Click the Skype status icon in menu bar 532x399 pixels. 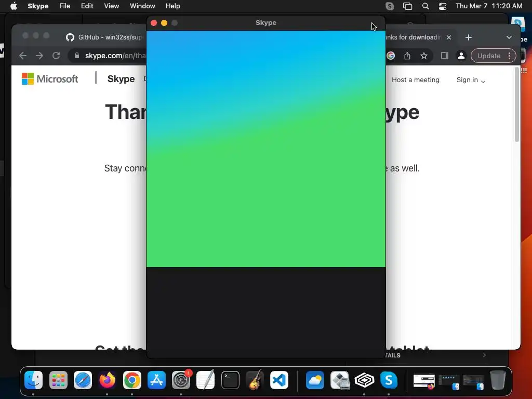390,6
